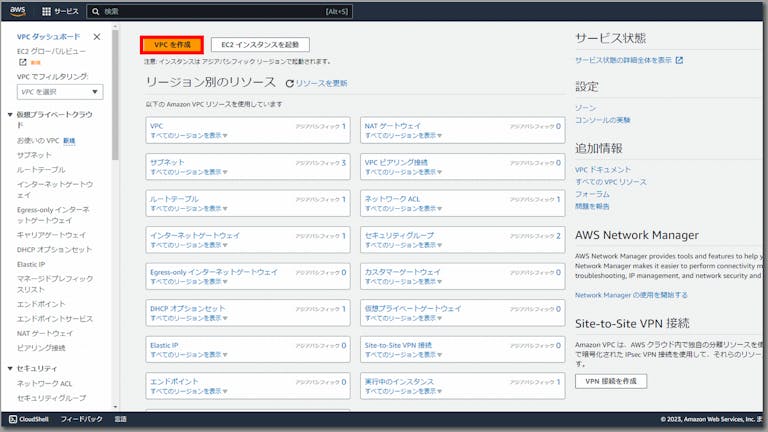Select インターネットゲートウェイ in sidebar

pos(55,190)
